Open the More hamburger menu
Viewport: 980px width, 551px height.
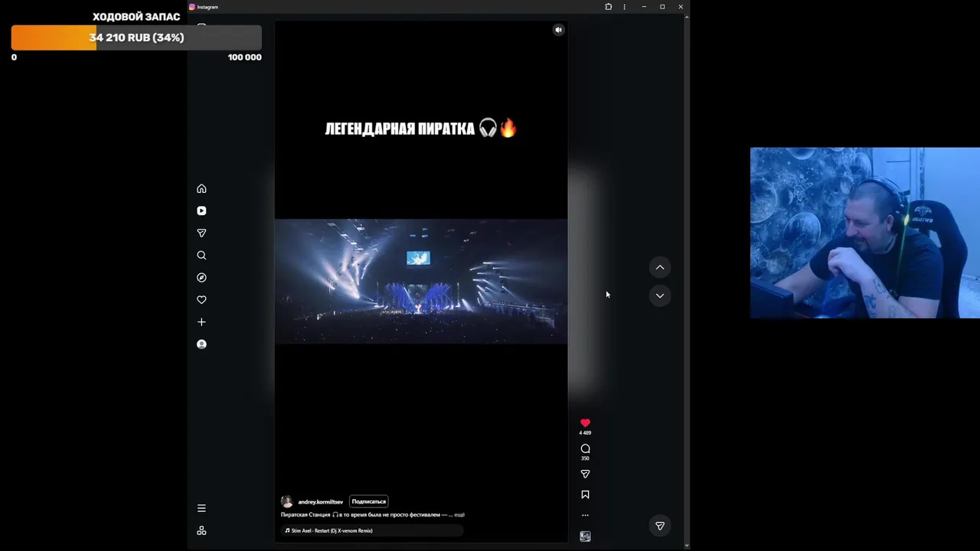(x=201, y=508)
